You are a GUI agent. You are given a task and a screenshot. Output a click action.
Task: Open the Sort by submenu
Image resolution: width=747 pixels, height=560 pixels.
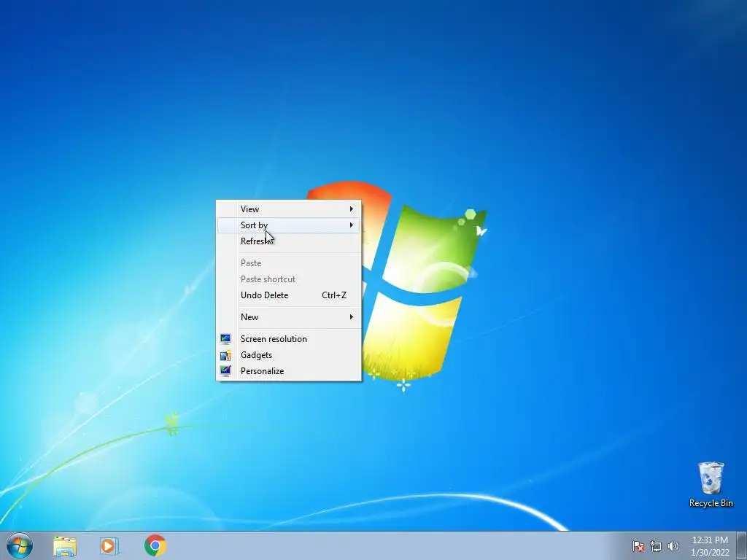289,225
